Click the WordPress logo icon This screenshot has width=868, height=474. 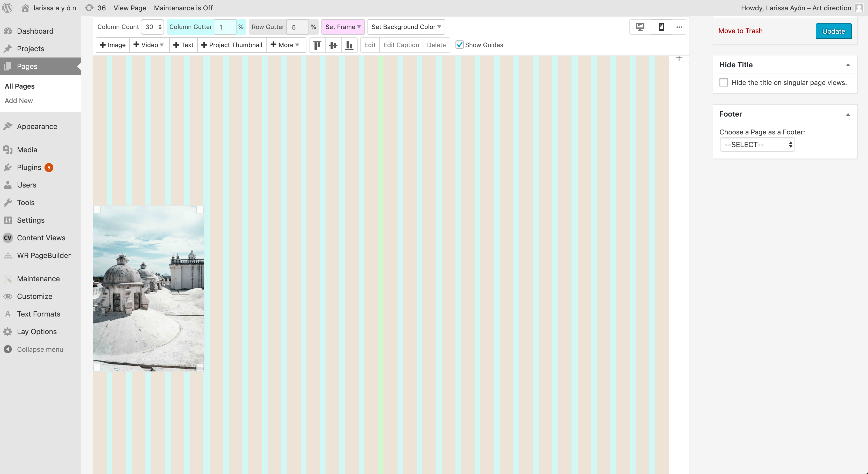(8, 8)
